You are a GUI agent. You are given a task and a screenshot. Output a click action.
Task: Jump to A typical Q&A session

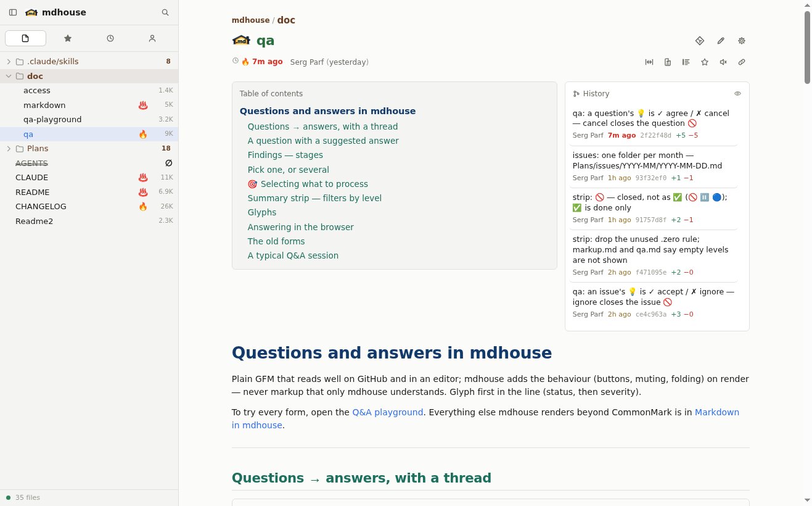coord(293,255)
